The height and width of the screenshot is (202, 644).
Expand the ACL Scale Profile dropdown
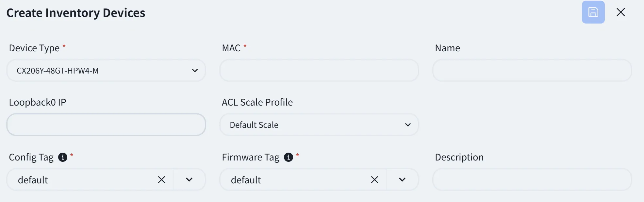tap(319, 125)
